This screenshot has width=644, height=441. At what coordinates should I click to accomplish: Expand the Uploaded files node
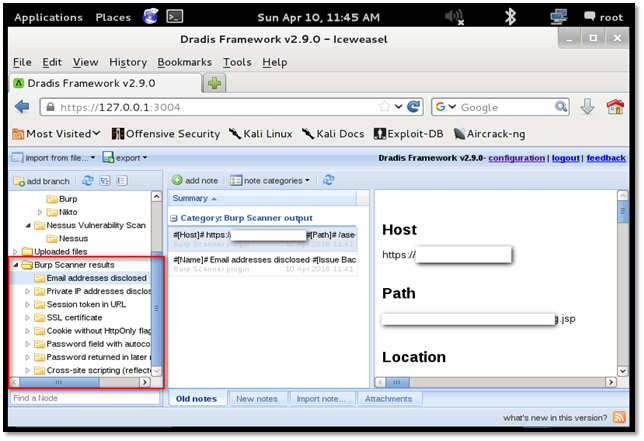tap(16, 251)
